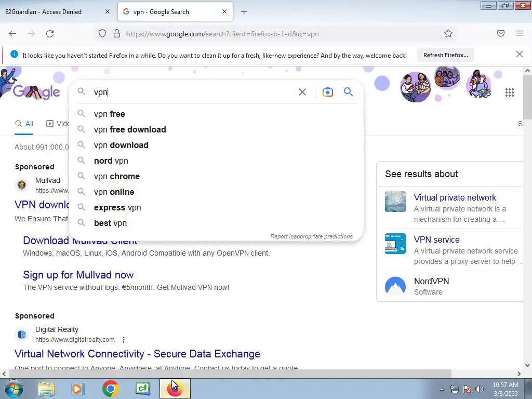Clear the search box text

point(302,92)
